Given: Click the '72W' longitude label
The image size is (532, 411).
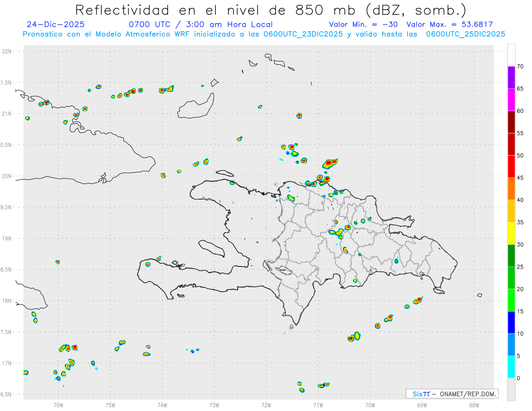Looking at the screenshot, I should [x=266, y=405].
